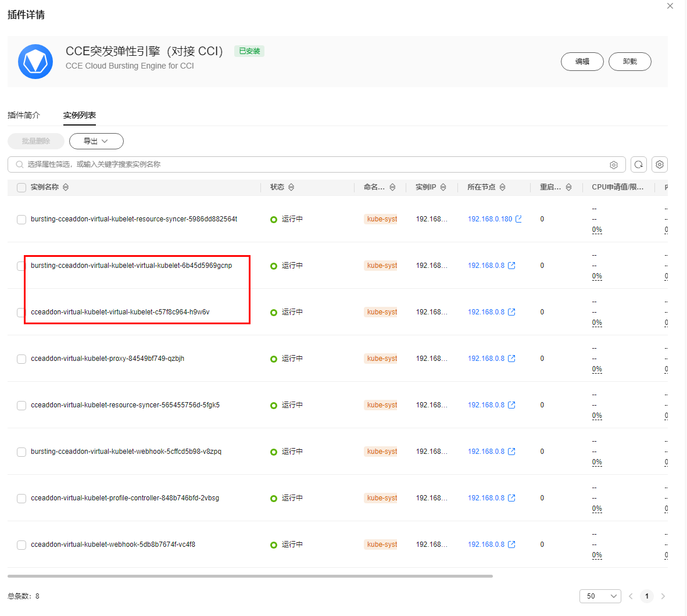Sort by node column arrows
The image size is (687, 616).
[x=503, y=187]
